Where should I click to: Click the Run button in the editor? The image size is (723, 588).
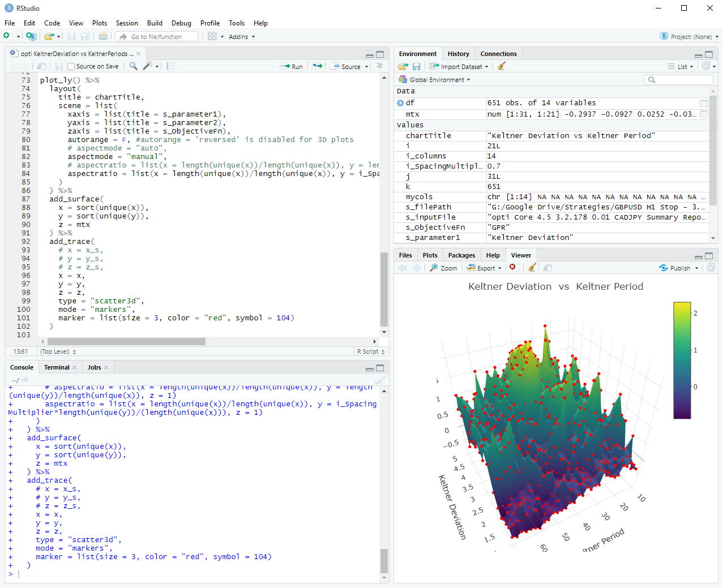292,66
